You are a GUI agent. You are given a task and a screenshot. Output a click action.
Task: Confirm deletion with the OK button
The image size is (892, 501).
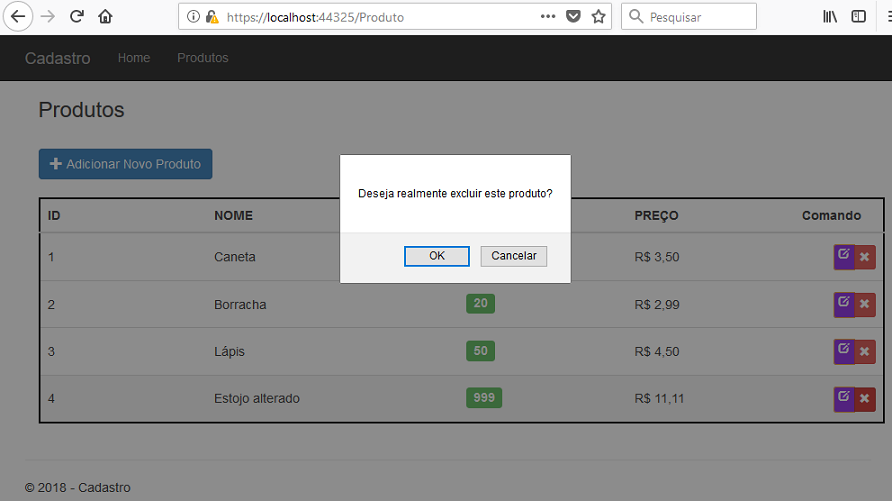[x=437, y=256]
